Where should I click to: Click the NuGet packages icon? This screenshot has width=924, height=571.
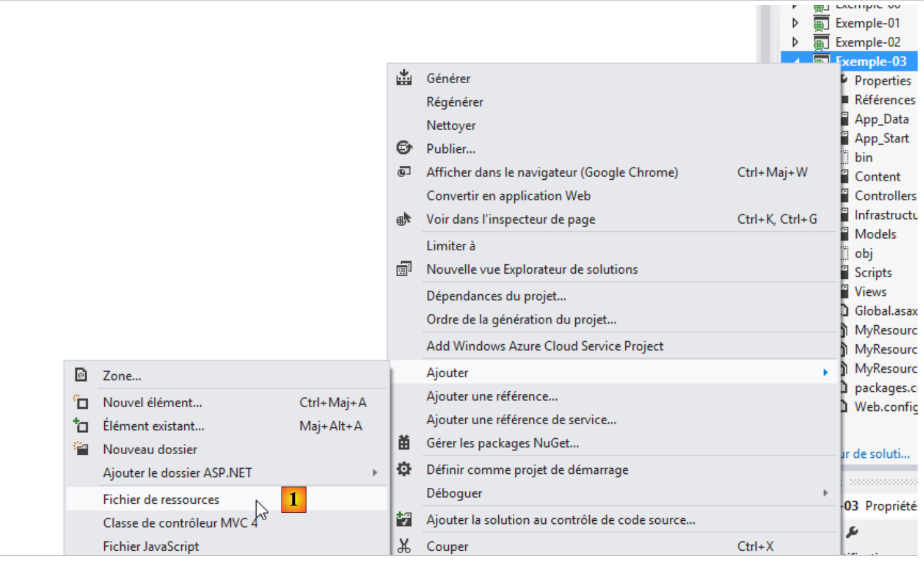(404, 443)
